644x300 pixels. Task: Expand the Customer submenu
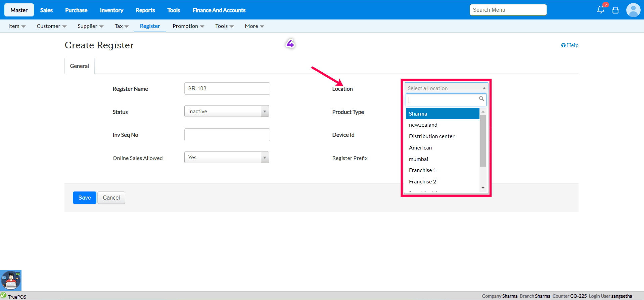point(51,26)
